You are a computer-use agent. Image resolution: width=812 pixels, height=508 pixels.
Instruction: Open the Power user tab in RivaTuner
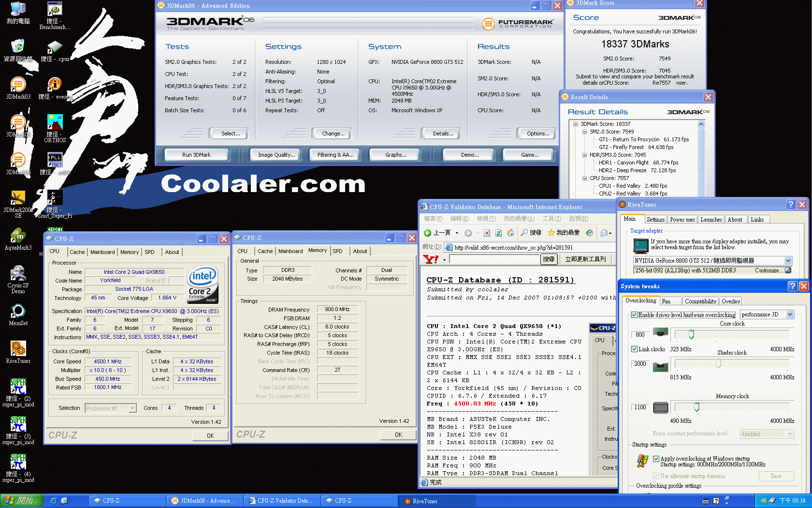click(682, 220)
